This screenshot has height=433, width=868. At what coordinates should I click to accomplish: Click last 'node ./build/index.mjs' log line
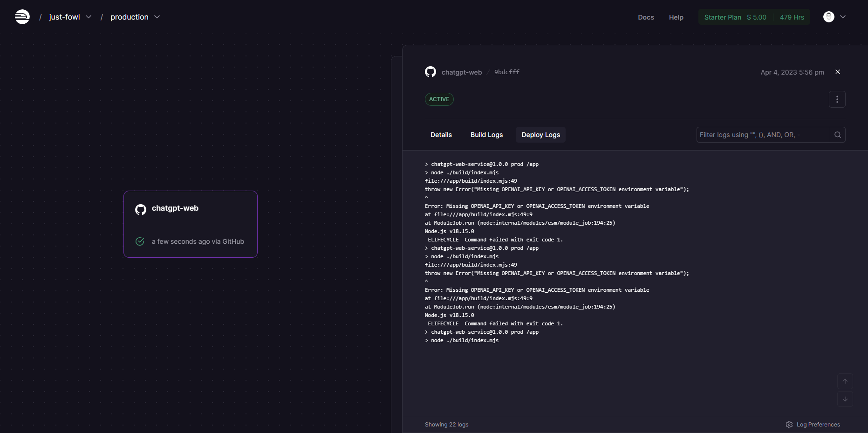(462, 340)
